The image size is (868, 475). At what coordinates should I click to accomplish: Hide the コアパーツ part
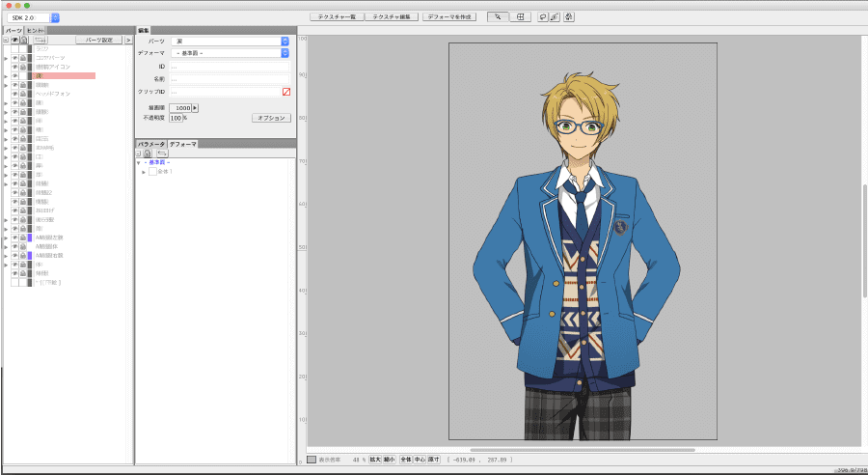coord(14,58)
